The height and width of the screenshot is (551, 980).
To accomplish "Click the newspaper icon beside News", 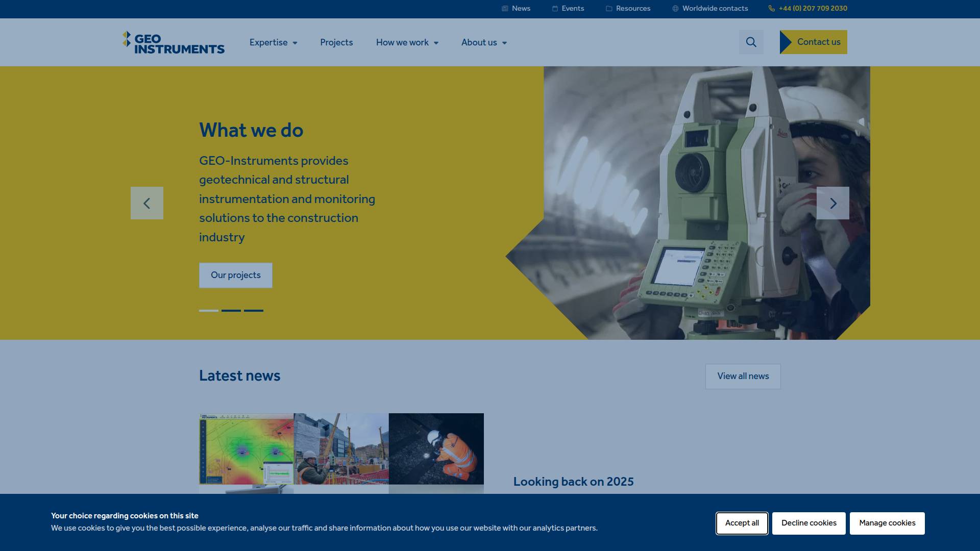I will click(505, 9).
